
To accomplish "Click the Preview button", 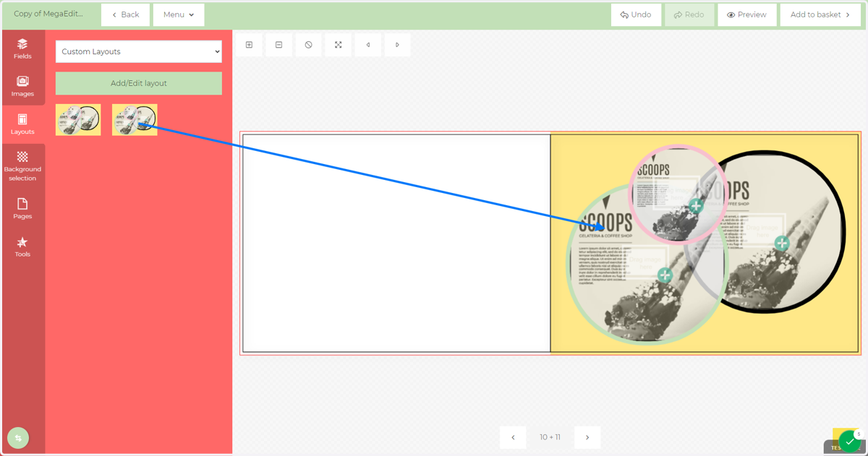I will 746,14.
